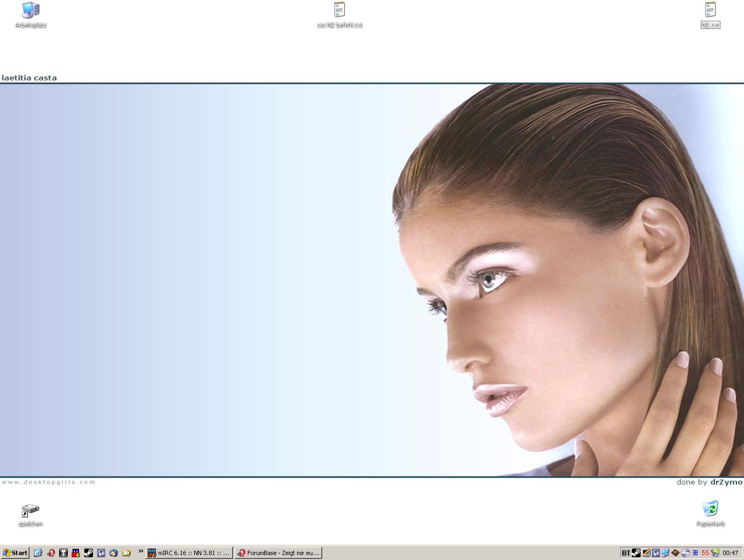Click the taskbar clock showing 00:47
Viewport: 744px width, 560px height.
click(730, 553)
